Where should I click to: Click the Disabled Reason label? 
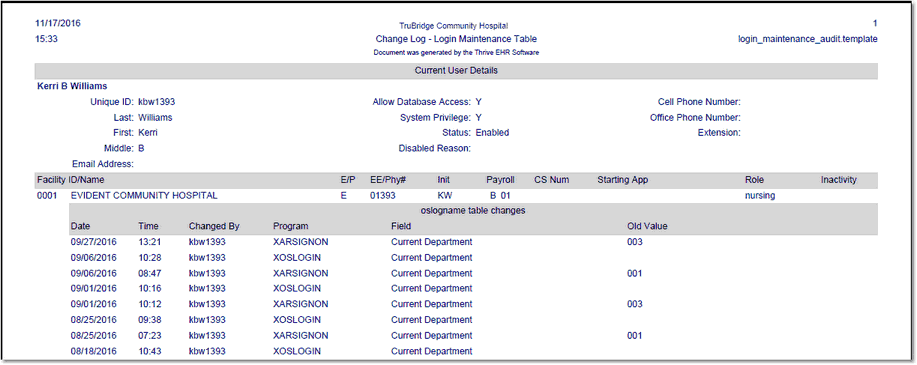[435, 149]
